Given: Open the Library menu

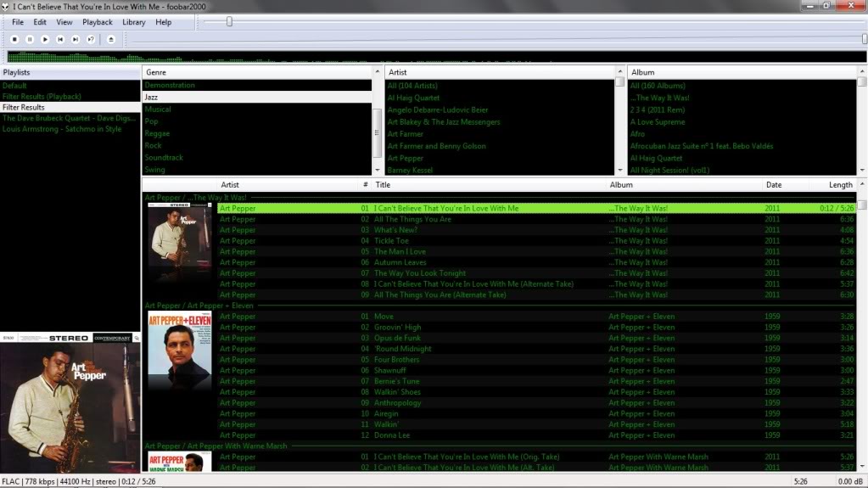Looking at the screenshot, I should coord(134,22).
